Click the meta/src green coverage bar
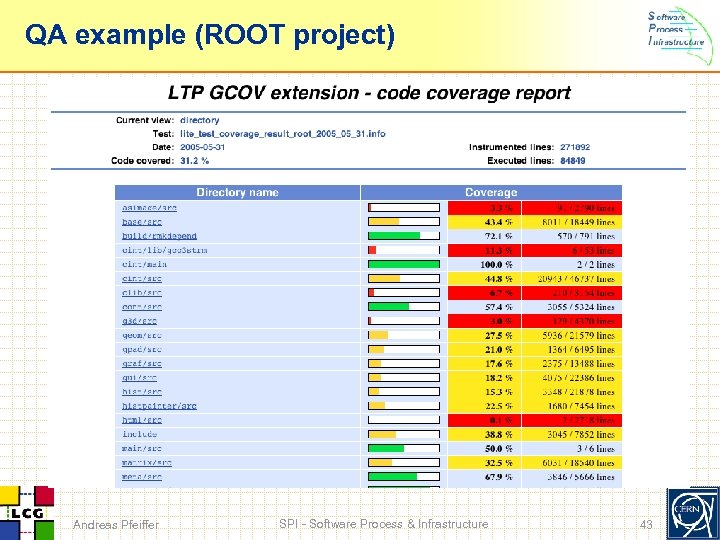 tap(404, 477)
